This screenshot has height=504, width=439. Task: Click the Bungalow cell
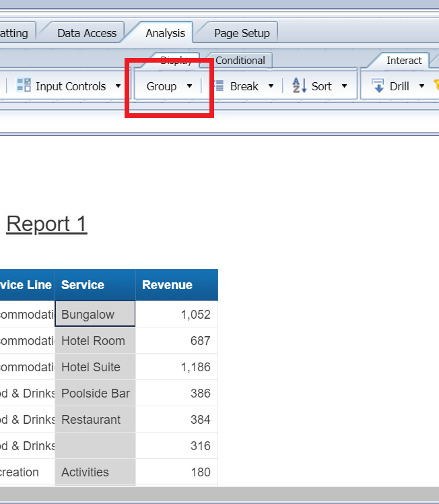[95, 315]
